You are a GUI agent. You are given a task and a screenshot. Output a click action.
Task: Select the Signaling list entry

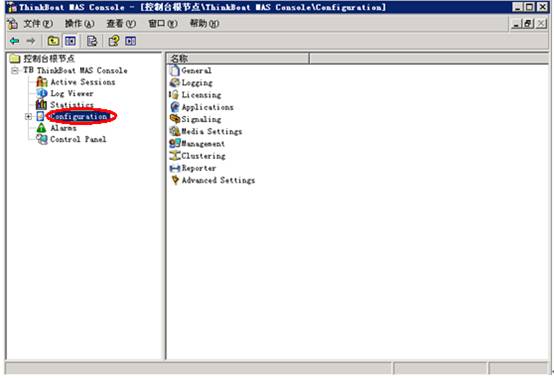[x=201, y=119]
